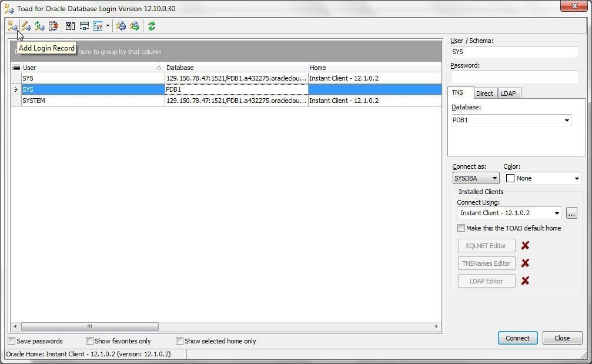Screen dimensions: 592x364
Task: Click the green-arrows plug connection icon
Action: pos(39,26)
